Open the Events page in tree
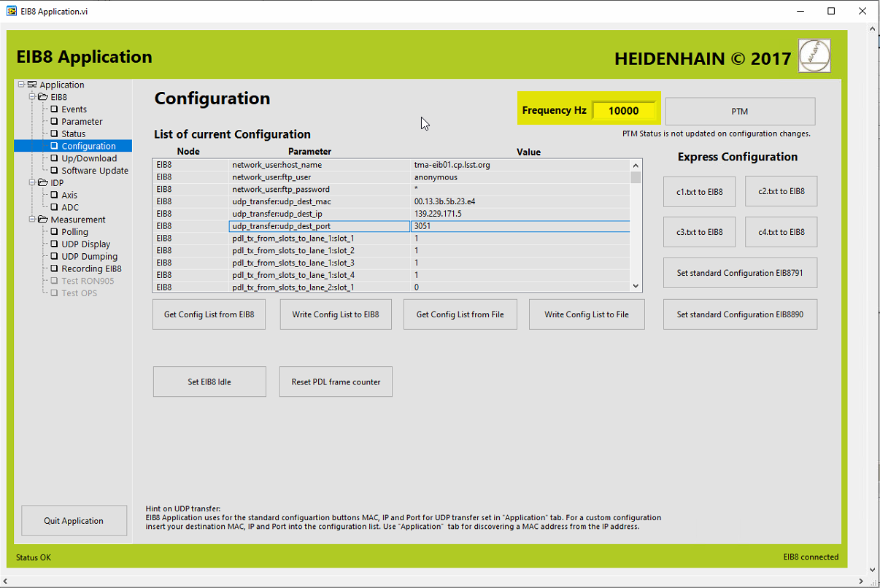The width and height of the screenshot is (880, 588). pos(74,109)
